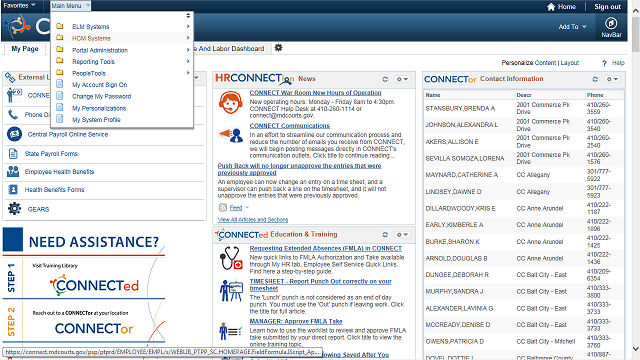Open MANAGER: Approve FMLA Take article
Screen dimensions: 640x360
click(x=296, y=321)
